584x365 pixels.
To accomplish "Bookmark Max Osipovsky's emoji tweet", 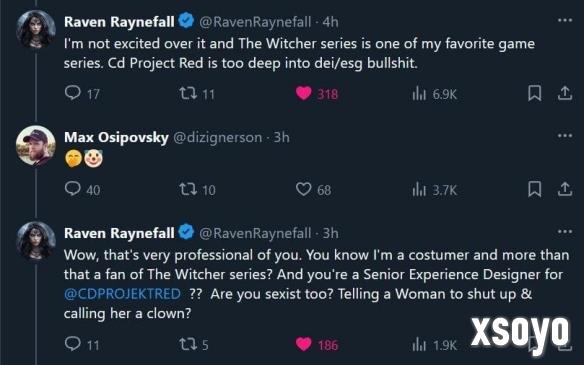I will 535,189.
